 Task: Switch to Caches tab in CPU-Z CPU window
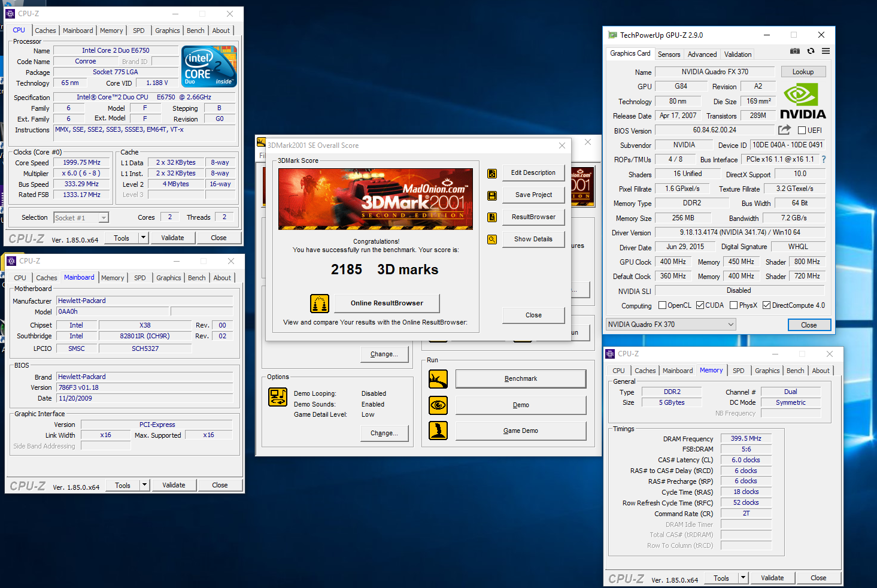(45, 31)
